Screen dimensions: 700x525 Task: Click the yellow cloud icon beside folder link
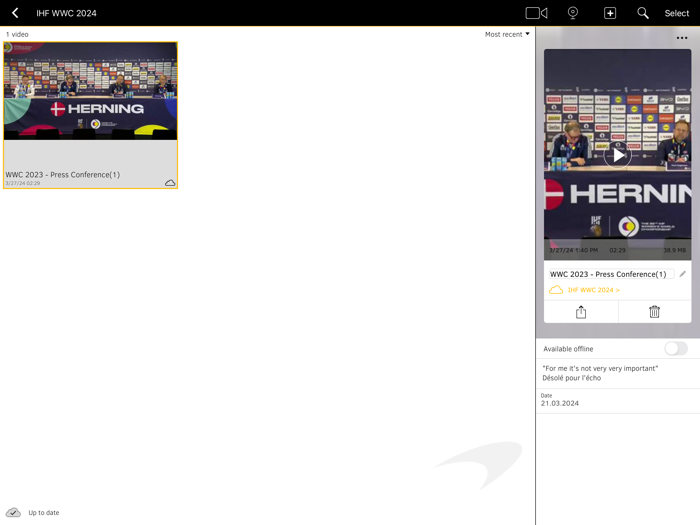pyautogui.click(x=556, y=290)
